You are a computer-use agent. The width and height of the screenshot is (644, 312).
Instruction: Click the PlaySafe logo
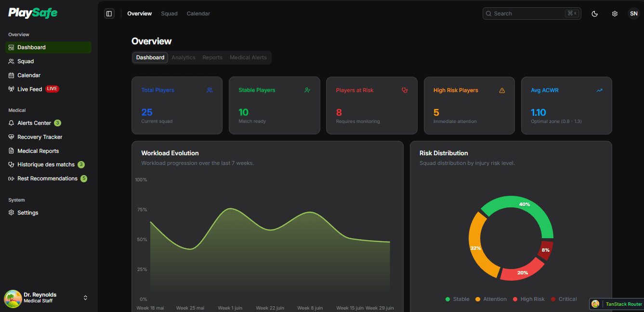click(x=33, y=13)
